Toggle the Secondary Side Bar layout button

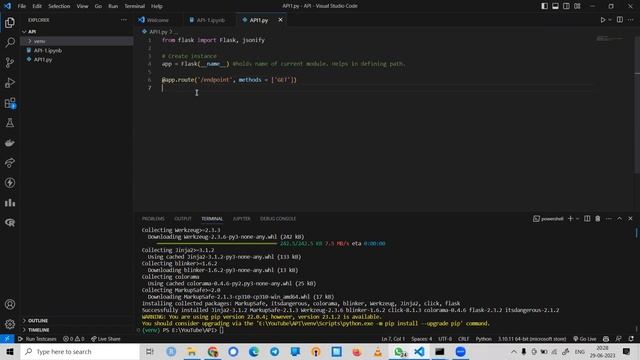[x=566, y=6]
